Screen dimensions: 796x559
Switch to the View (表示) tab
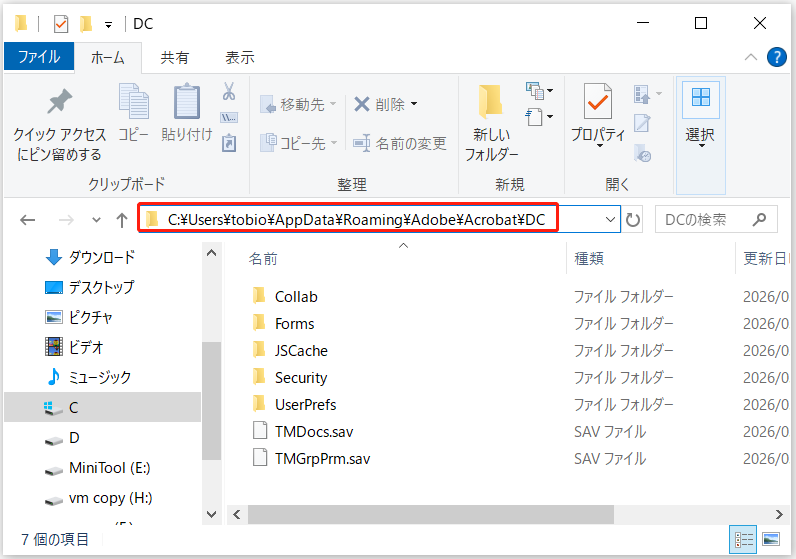[x=240, y=57]
